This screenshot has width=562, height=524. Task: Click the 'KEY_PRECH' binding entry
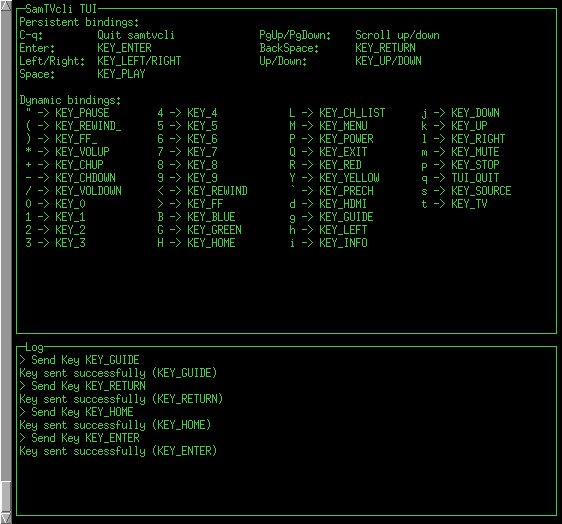pos(346,191)
